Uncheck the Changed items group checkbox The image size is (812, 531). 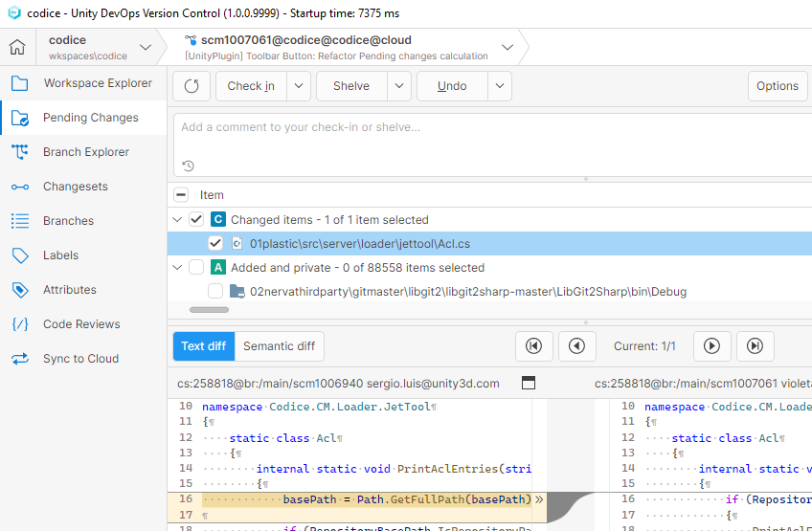click(195, 219)
